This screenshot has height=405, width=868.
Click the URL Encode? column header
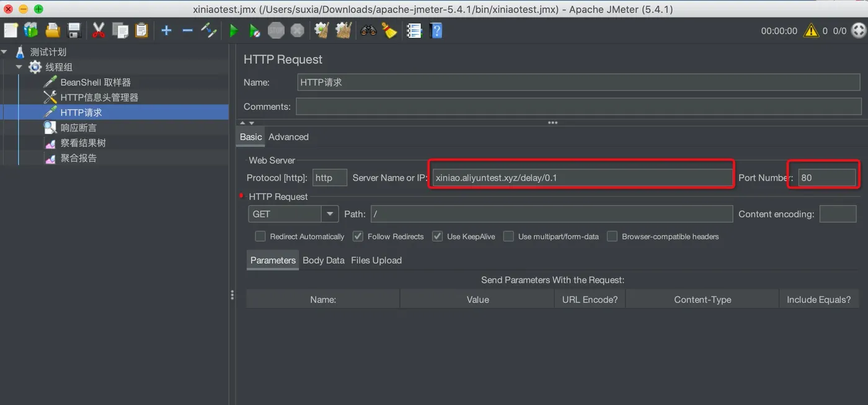pos(590,300)
